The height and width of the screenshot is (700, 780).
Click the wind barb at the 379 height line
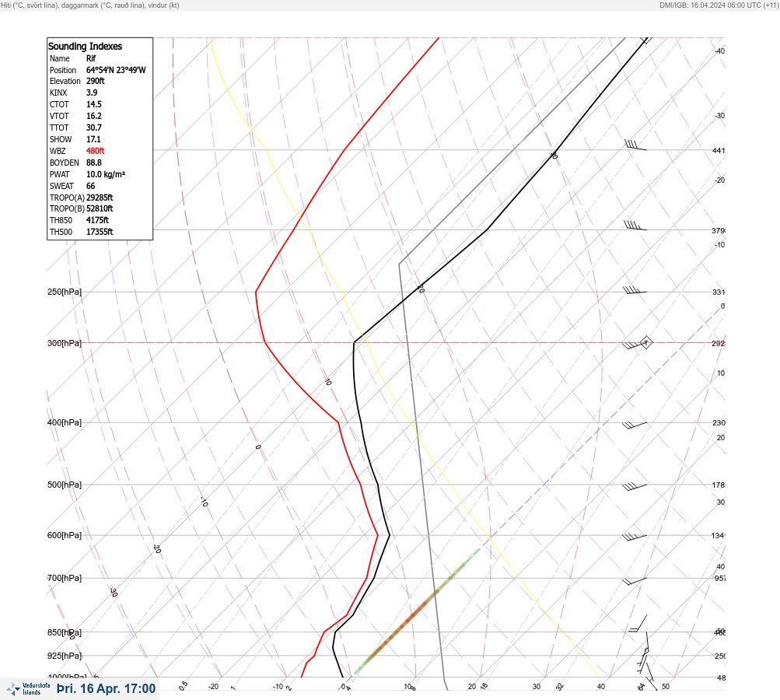(x=635, y=226)
